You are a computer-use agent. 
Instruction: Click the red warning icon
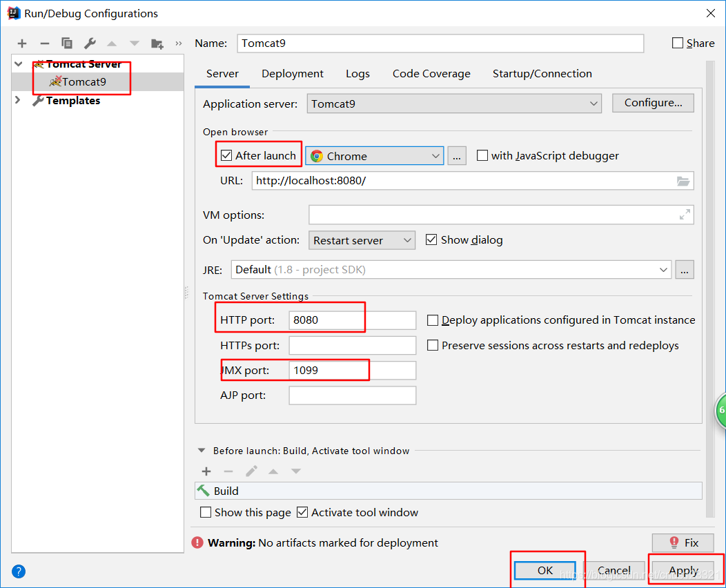197,542
